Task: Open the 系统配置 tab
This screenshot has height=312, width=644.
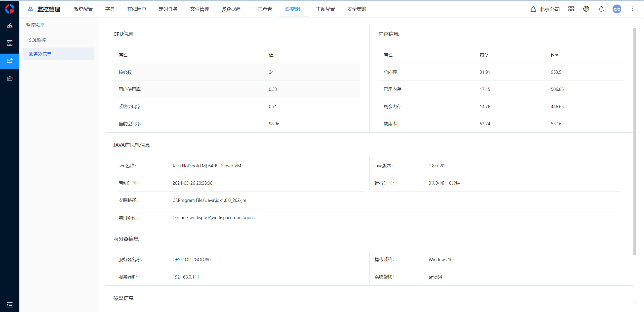Action: click(x=83, y=9)
